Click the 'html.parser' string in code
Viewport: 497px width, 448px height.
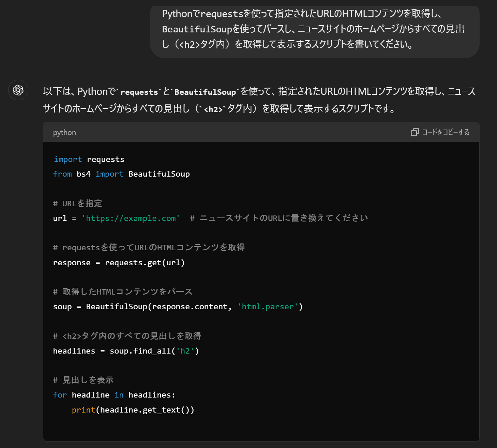click(x=268, y=307)
